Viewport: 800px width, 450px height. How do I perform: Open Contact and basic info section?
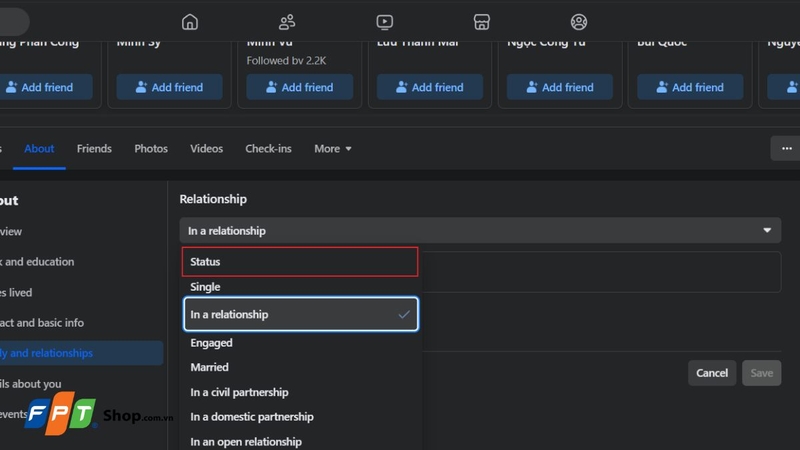point(42,323)
